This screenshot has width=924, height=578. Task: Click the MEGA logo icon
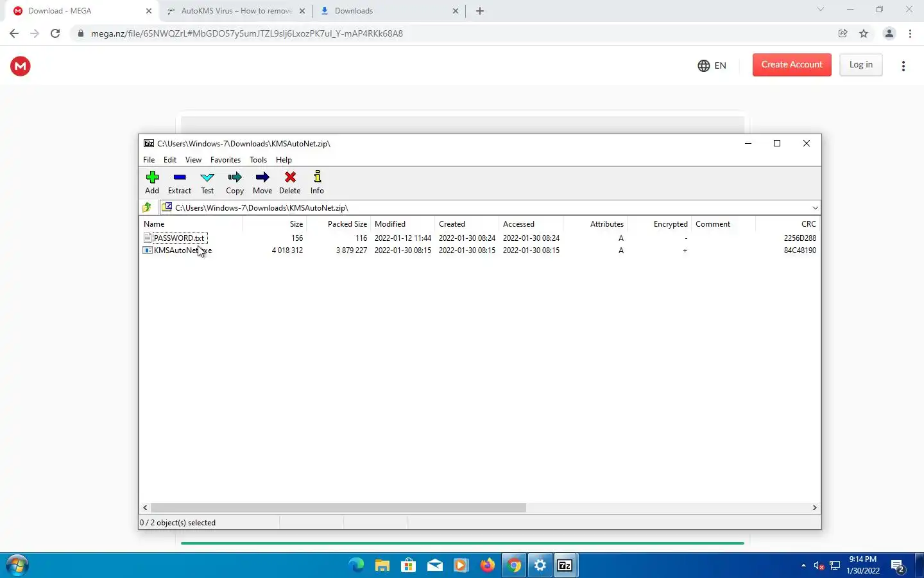(21, 66)
